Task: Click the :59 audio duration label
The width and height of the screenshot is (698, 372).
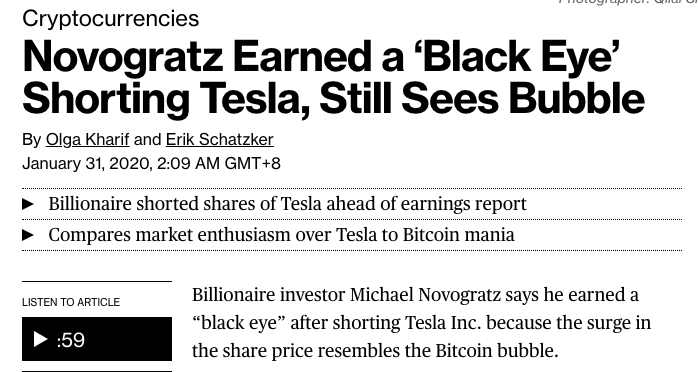Action: [71, 340]
